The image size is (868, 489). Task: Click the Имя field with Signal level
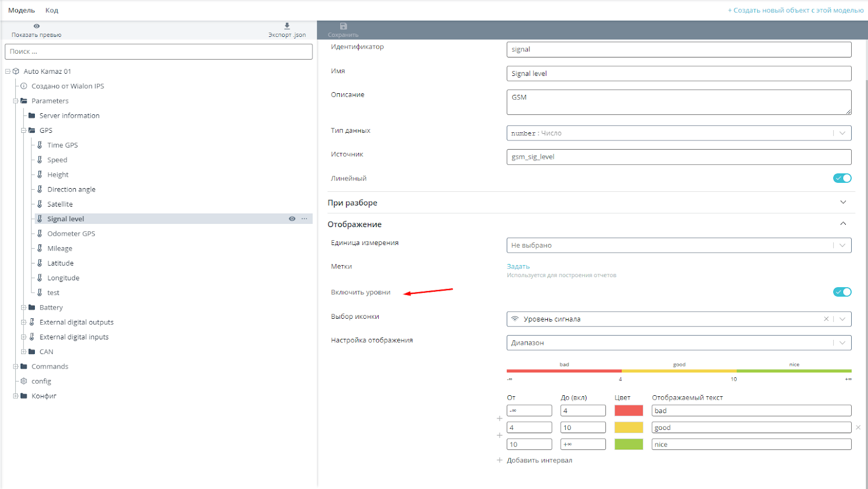(x=679, y=73)
